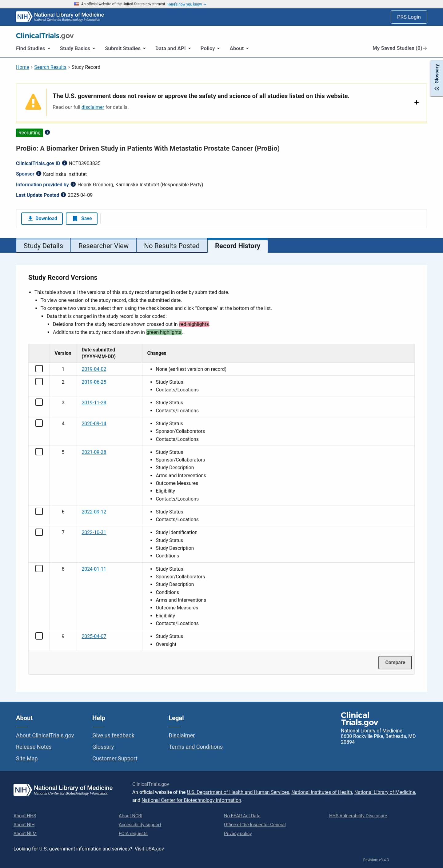Expand 'Here's how you know' banner

click(x=187, y=4)
